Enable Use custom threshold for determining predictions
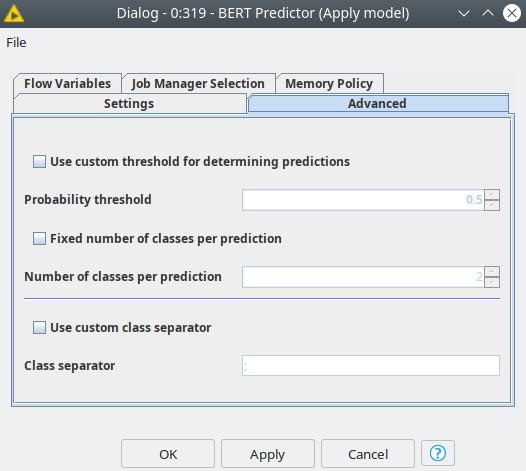526x471 pixels. click(x=39, y=161)
